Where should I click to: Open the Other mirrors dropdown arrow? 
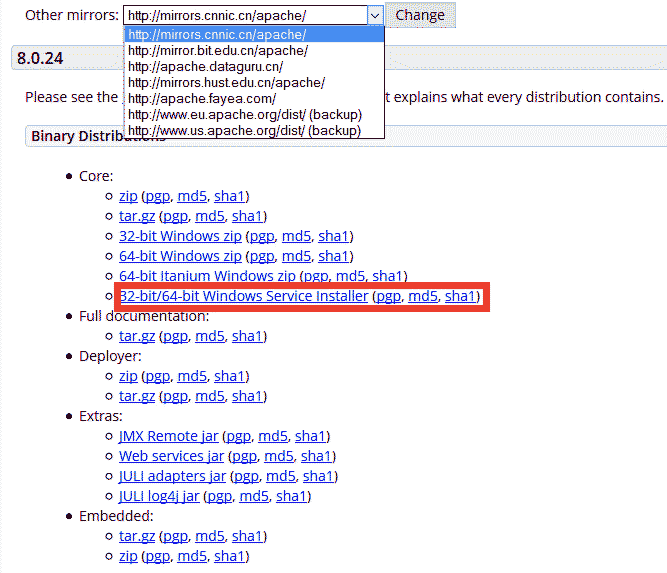[374, 16]
